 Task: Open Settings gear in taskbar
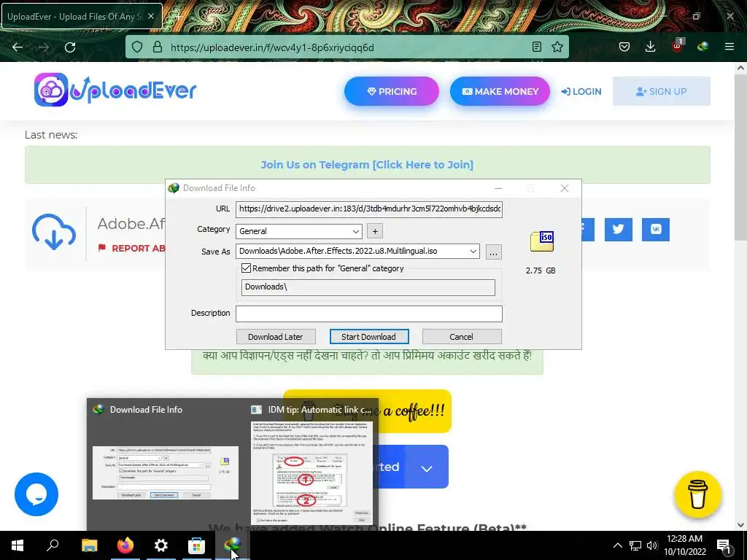coord(161,545)
